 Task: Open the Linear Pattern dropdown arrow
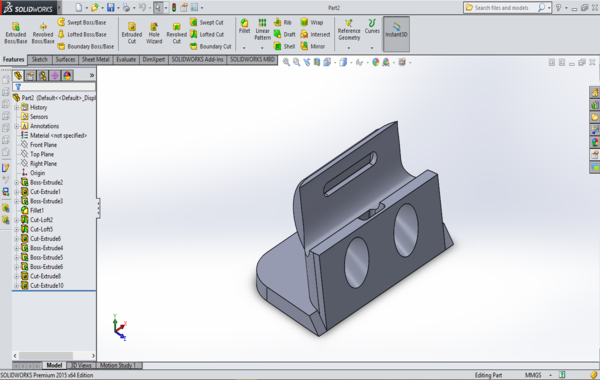pyautogui.click(x=262, y=48)
